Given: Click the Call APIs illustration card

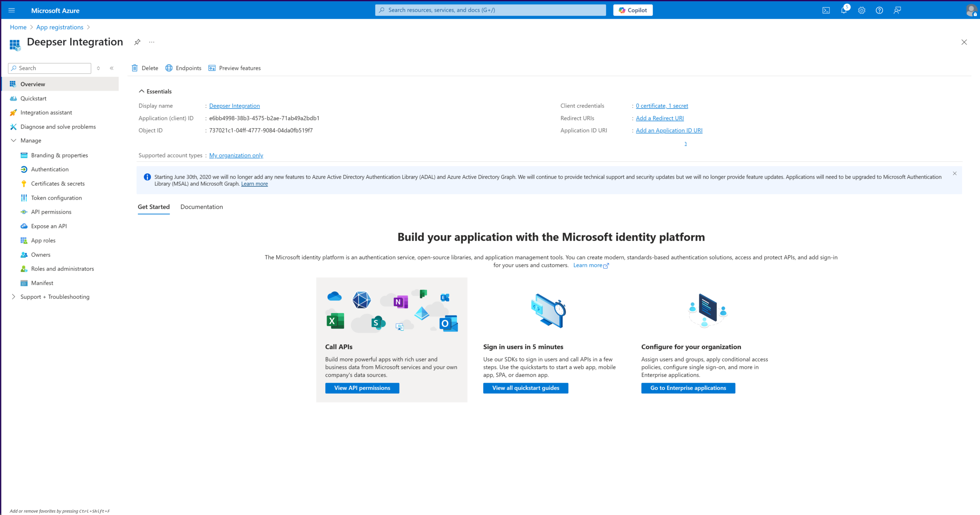Looking at the screenshot, I should coord(392,340).
